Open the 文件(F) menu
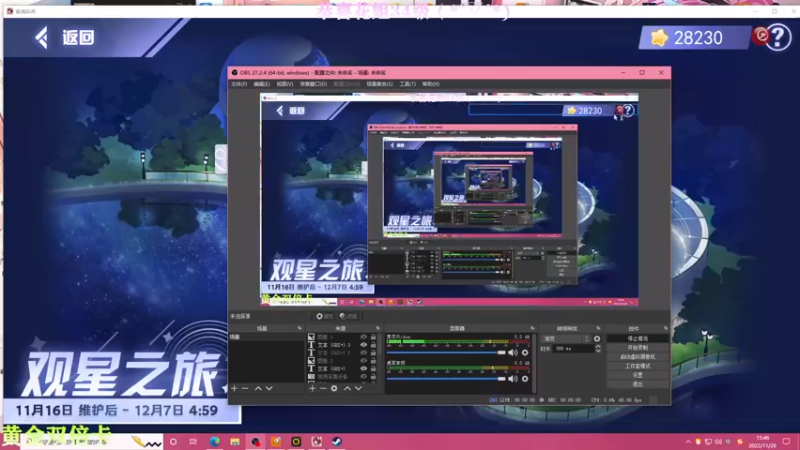The width and height of the screenshot is (800, 450). 239,84
